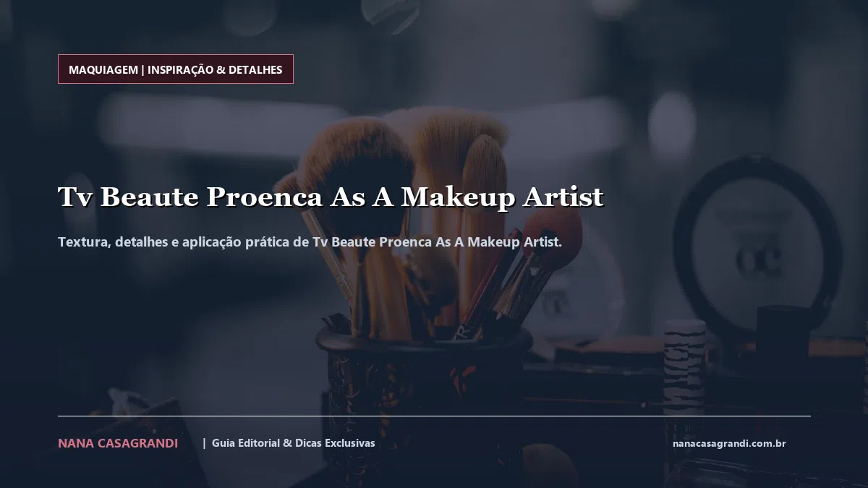
Task: Select the subtitle starting with Textura
Action: click(x=310, y=241)
